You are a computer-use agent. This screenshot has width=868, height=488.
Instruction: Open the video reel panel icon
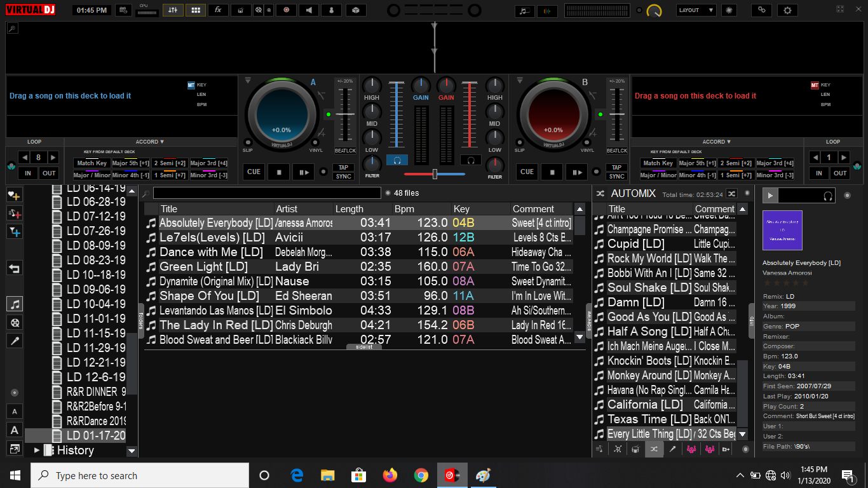(x=259, y=10)
